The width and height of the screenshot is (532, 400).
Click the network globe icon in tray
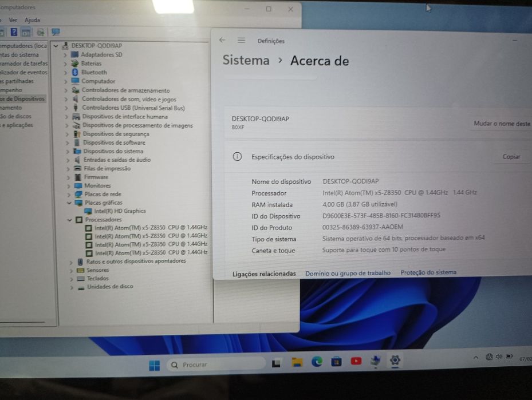point(489,357)
